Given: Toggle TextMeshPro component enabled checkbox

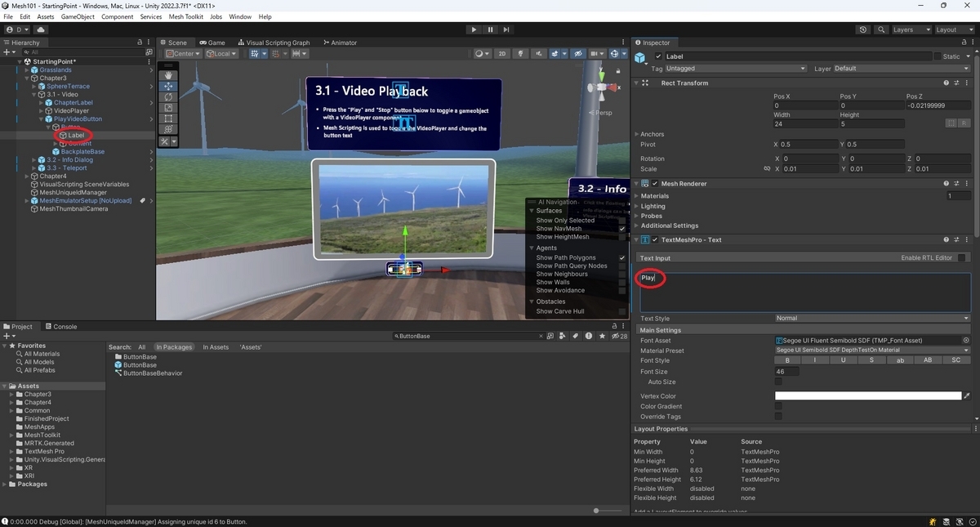Looking at the screenshot, I should pyautogui.click(x=655, y=239).
